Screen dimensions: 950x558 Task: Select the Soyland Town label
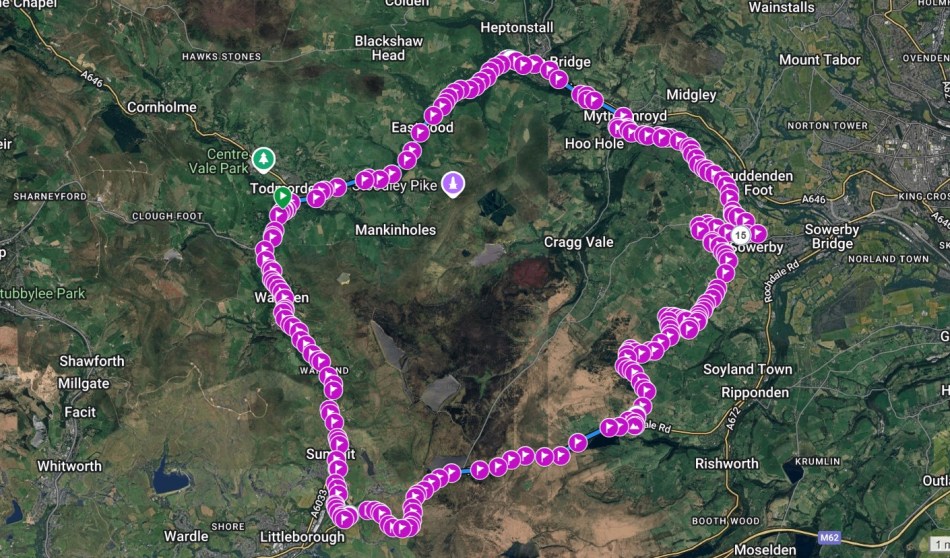click(x=748, y=370)
